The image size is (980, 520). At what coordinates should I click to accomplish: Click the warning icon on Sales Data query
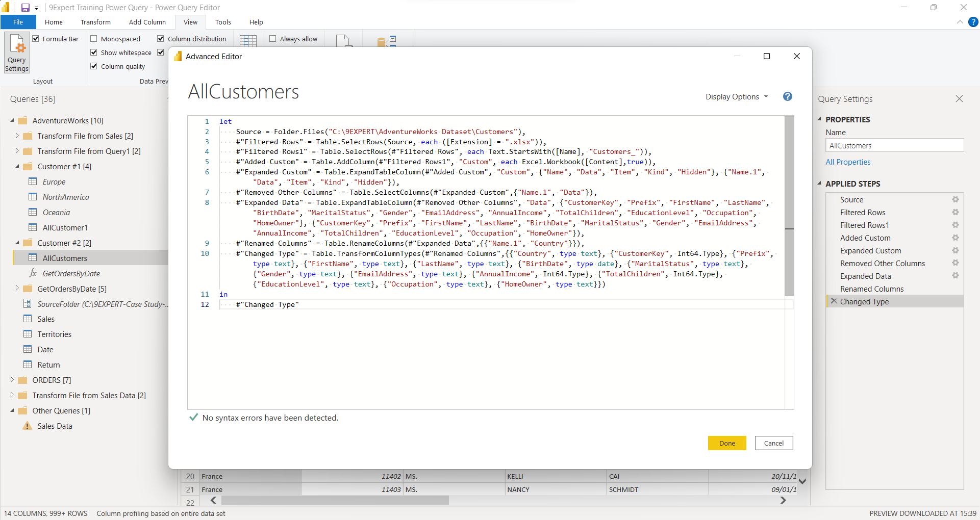click(27, 426)
